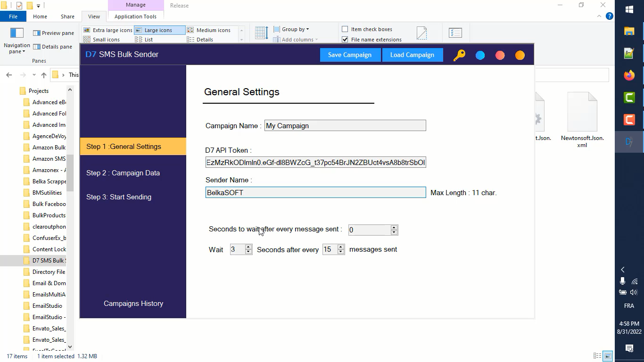
Task: Open Campaigns History in the sidebar
Action: (133, 304)
